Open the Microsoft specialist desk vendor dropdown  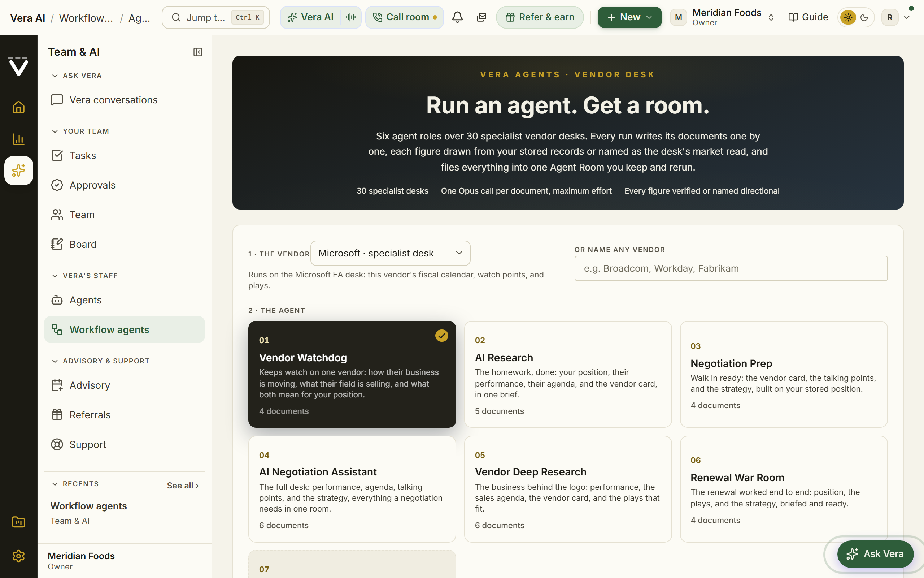(x=390, y=253)
